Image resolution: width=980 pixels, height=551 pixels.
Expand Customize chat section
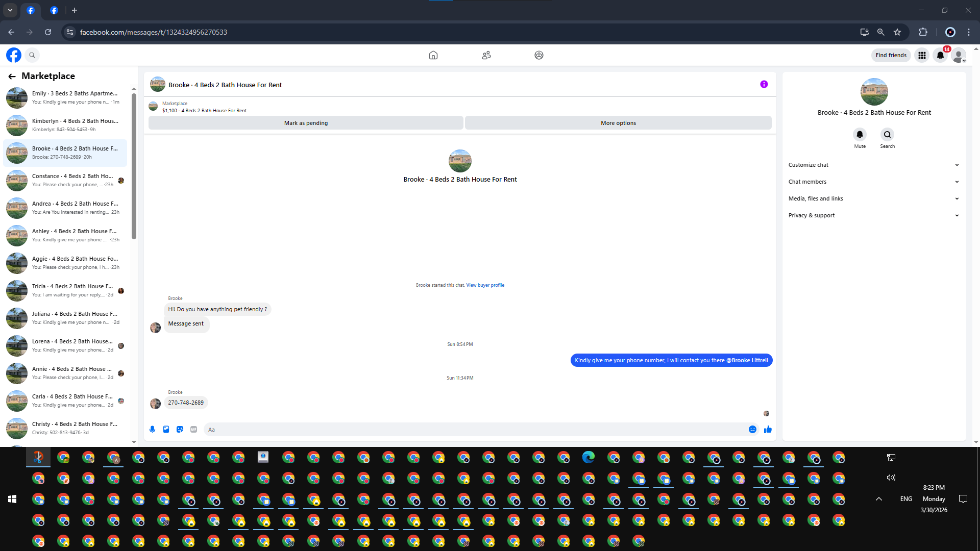[873, 165]
